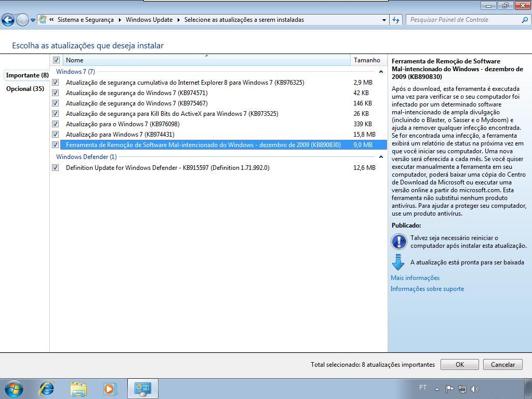Click the Cancelar button

503,364
